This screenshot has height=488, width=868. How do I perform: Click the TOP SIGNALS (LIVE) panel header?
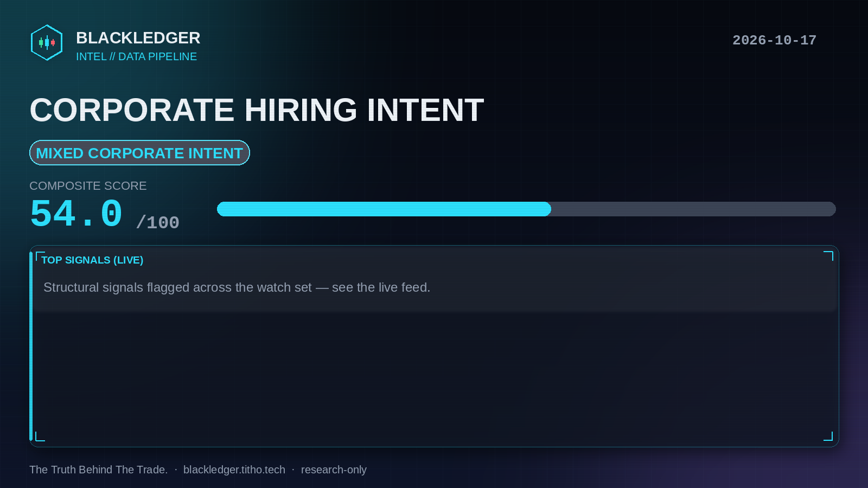point(92,260)
